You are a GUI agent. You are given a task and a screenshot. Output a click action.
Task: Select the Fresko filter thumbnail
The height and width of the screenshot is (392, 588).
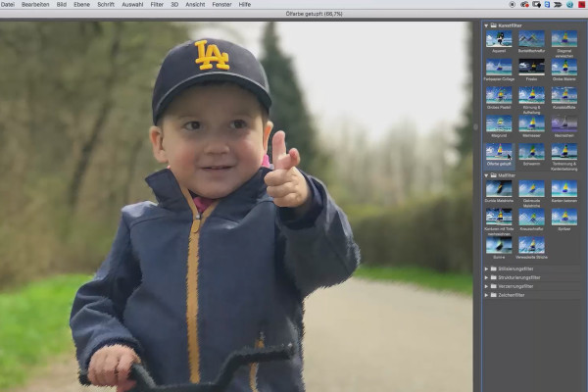pos(531,68)
